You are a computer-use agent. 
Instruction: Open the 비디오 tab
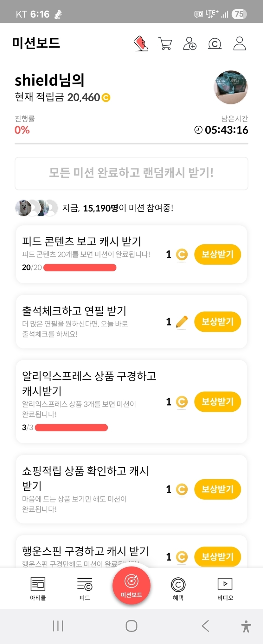(x=225, y=588)
